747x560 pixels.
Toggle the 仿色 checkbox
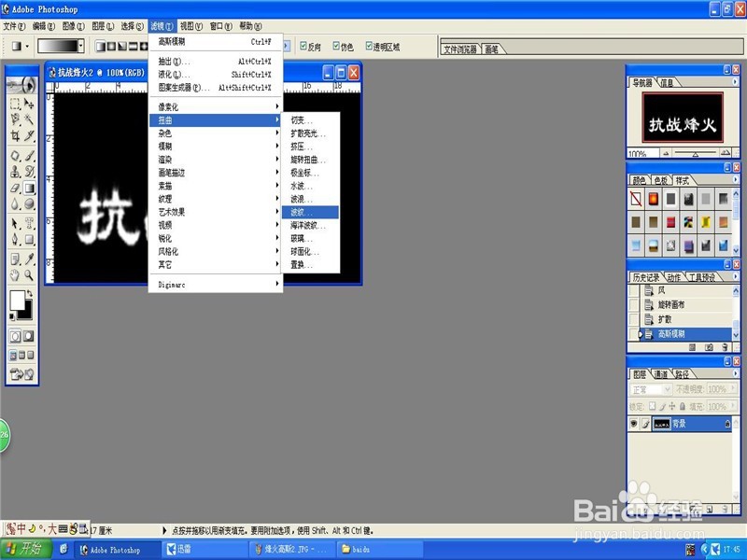pyautogui.click(x=335, y=44)
